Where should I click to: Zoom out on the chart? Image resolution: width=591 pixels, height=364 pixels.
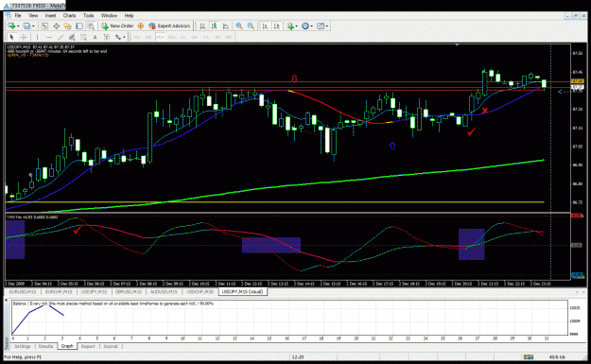click(x=251, y=26)
